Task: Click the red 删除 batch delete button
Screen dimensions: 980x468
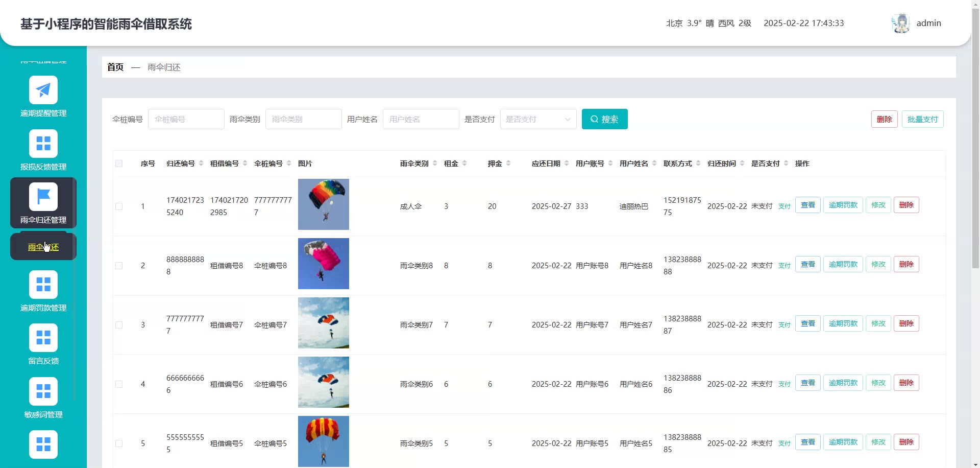Action: 884,119
